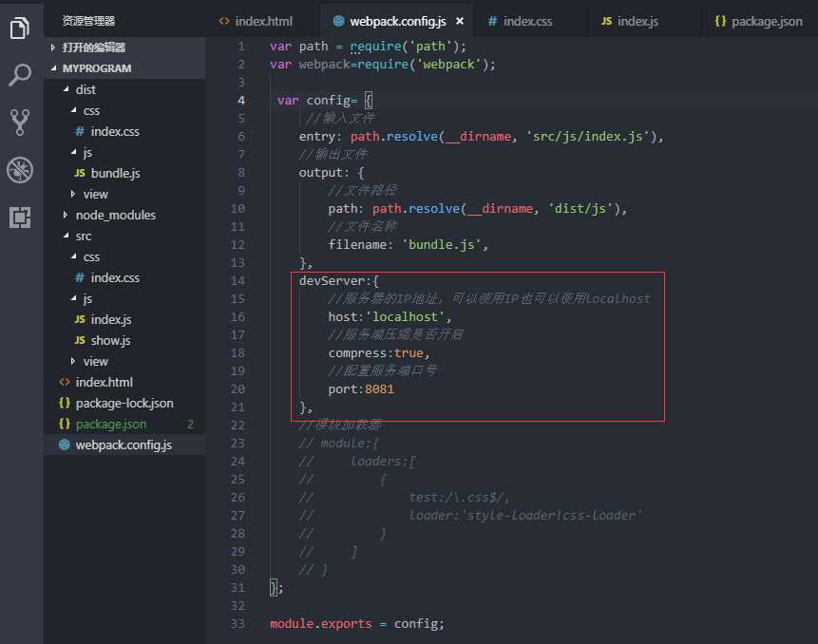Switch to the package.json tab

point(759,21)
